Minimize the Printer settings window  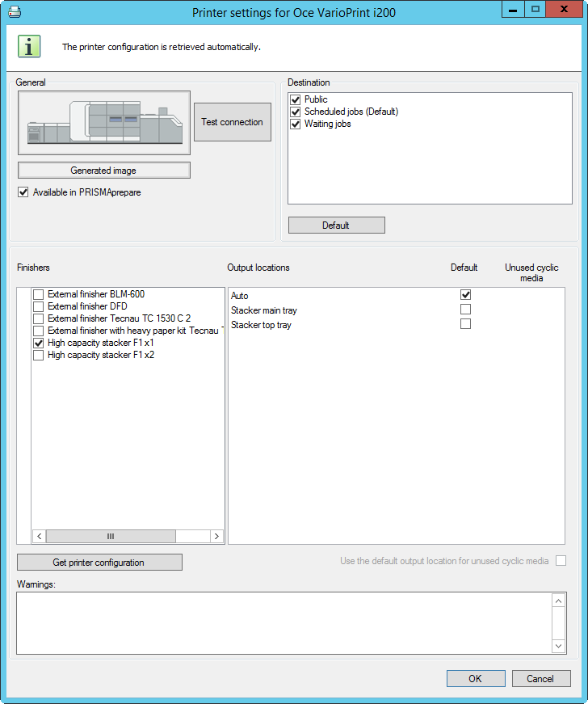513,10
